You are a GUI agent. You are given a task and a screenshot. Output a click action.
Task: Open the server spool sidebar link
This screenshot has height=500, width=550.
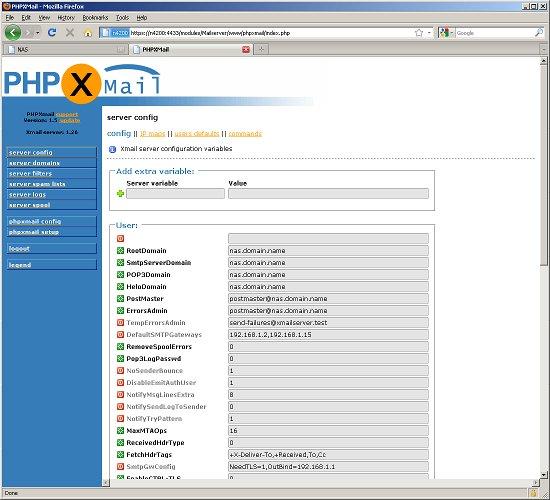(29, 205)
